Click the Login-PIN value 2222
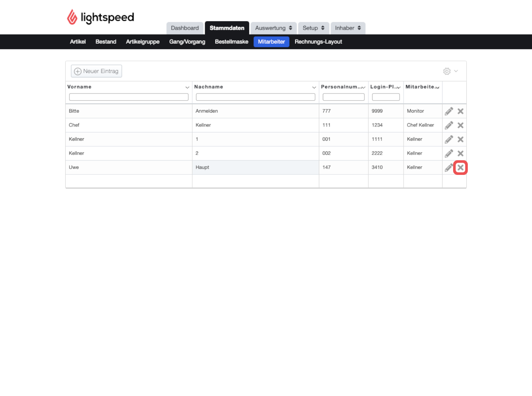 377,153
